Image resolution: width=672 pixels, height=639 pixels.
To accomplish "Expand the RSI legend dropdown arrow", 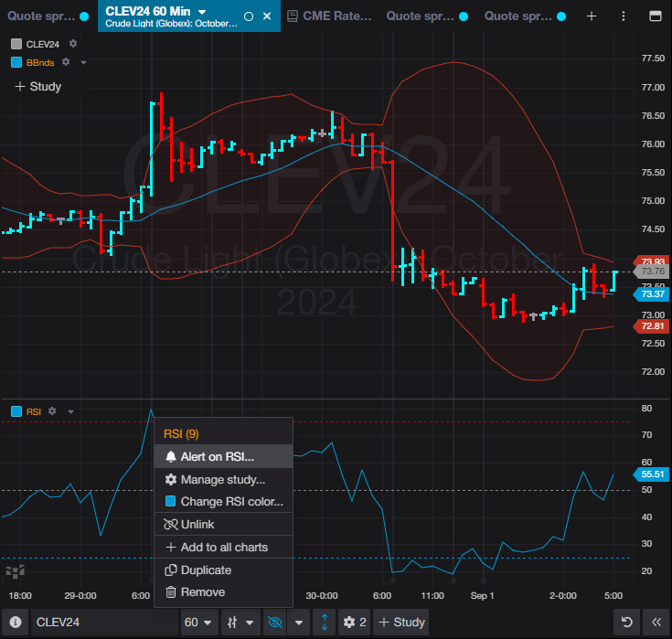I will 70,411.
